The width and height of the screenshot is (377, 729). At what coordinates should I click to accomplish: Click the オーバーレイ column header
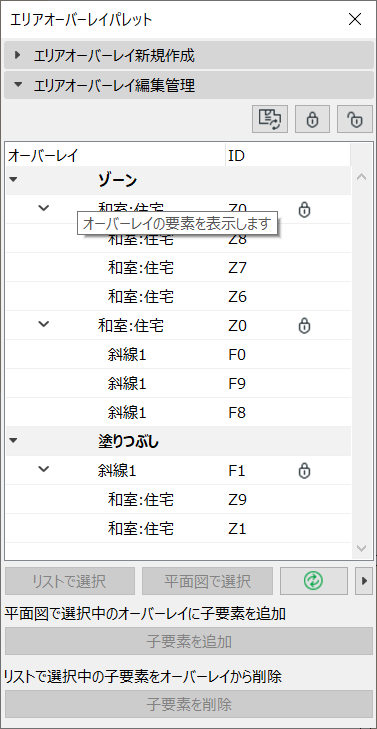coord(115,156)
